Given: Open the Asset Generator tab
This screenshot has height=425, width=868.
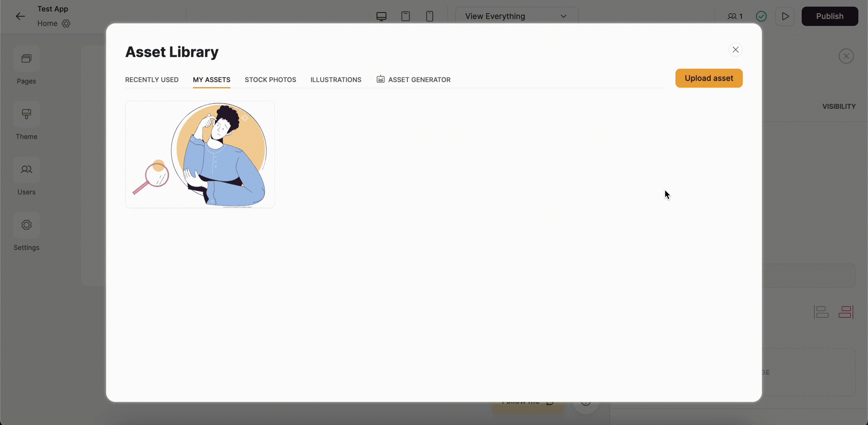Looking at the screenshot, I should coord(414,80).
